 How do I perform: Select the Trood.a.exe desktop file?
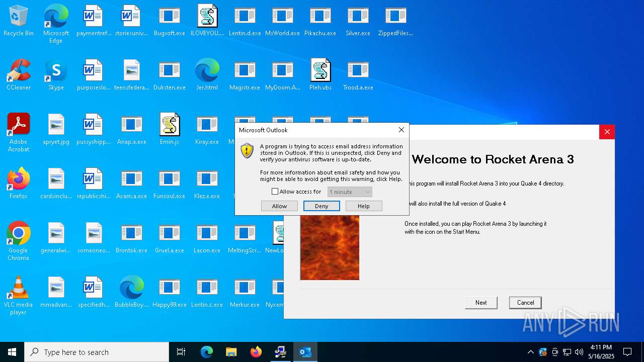(x=358, y=75)
